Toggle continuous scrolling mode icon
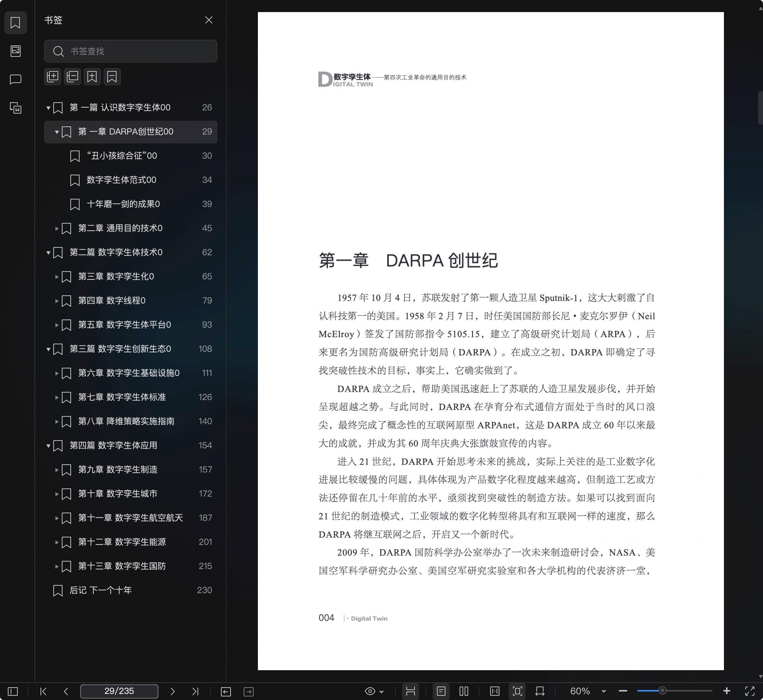Viewport: 763px width, 700px height. (411, 691)
